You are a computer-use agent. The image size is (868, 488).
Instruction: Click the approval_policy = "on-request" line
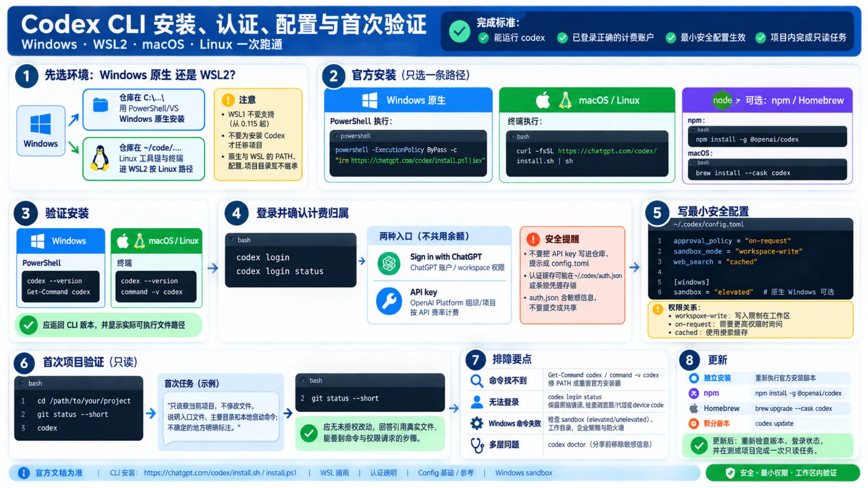(x=732, y=241)
